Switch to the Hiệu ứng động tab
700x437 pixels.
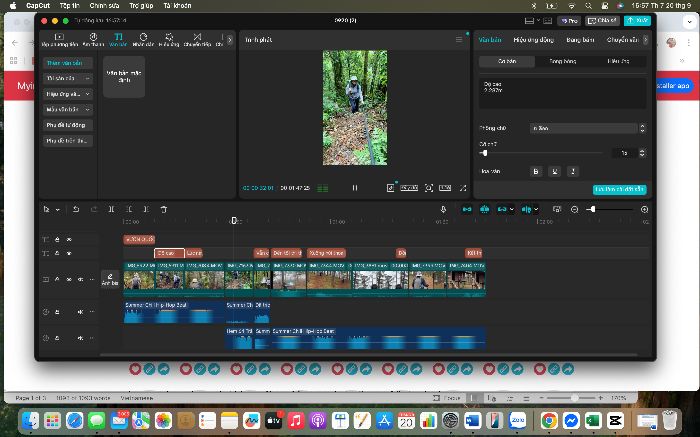coord(533,40)
